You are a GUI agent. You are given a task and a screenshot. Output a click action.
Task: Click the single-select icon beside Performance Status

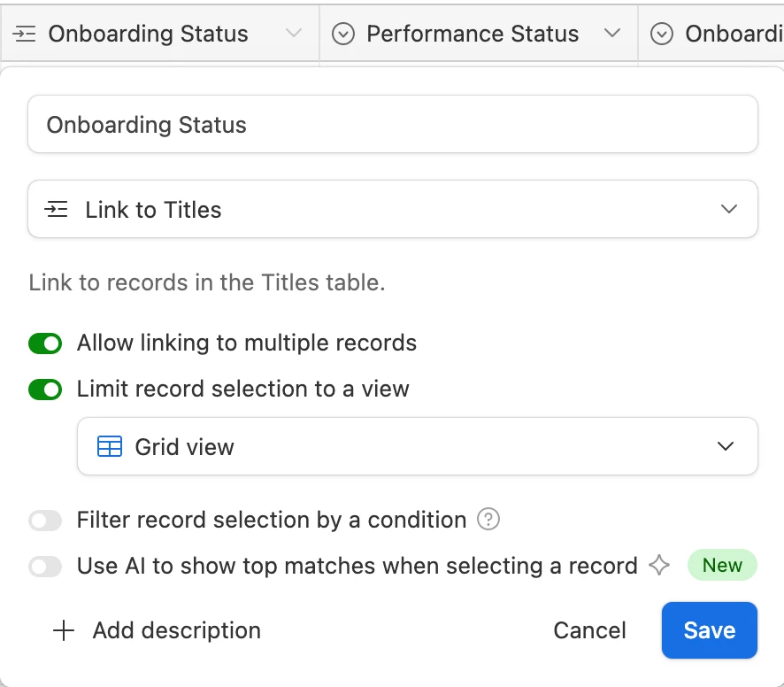point(342,34)
